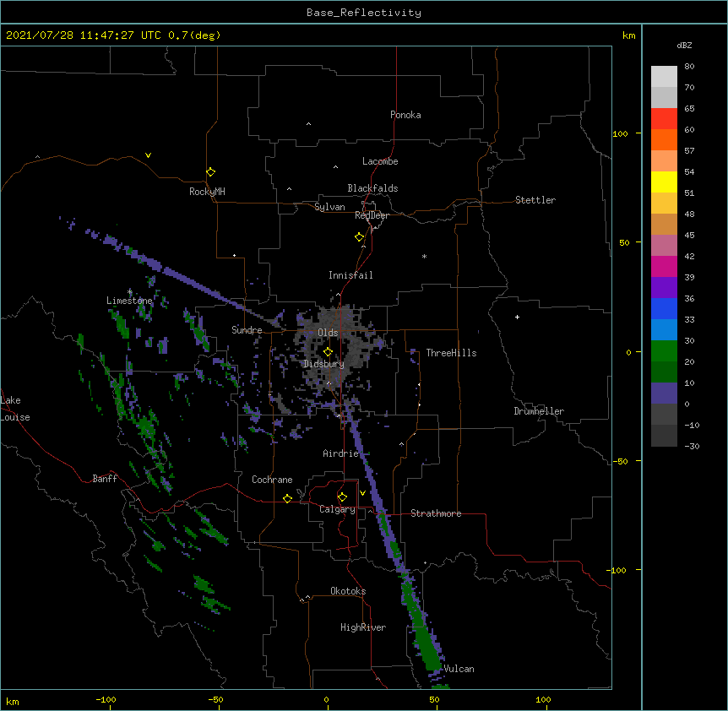
Task: Select the magenta 42 dBZ color band
Action: coord(664,266)
